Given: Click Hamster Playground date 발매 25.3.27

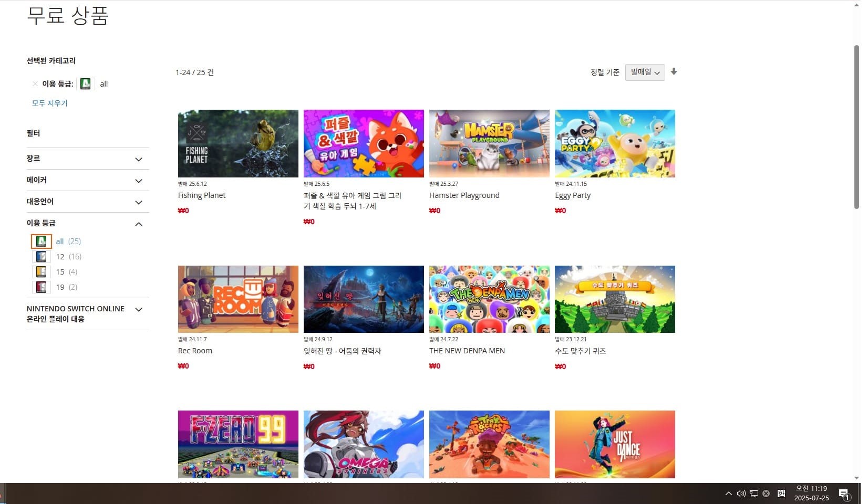Looking at the screenshot, I should [x=443, y=184].
